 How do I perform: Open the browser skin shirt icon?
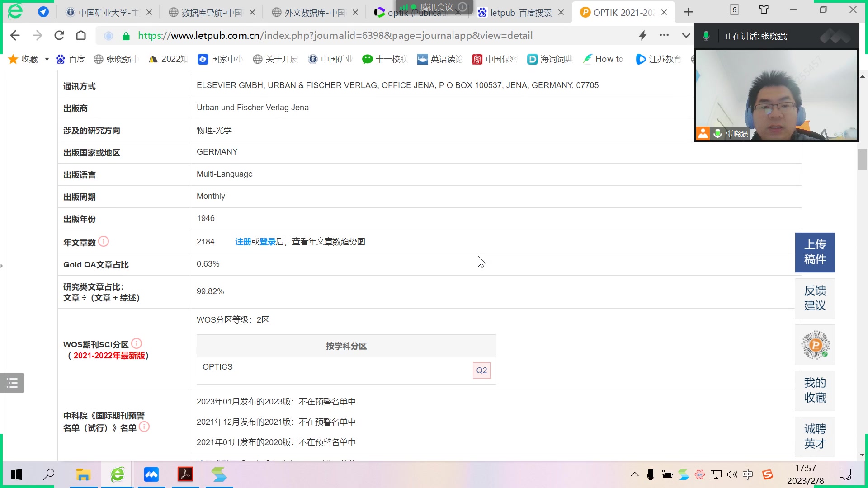click(x=764, y=9)
